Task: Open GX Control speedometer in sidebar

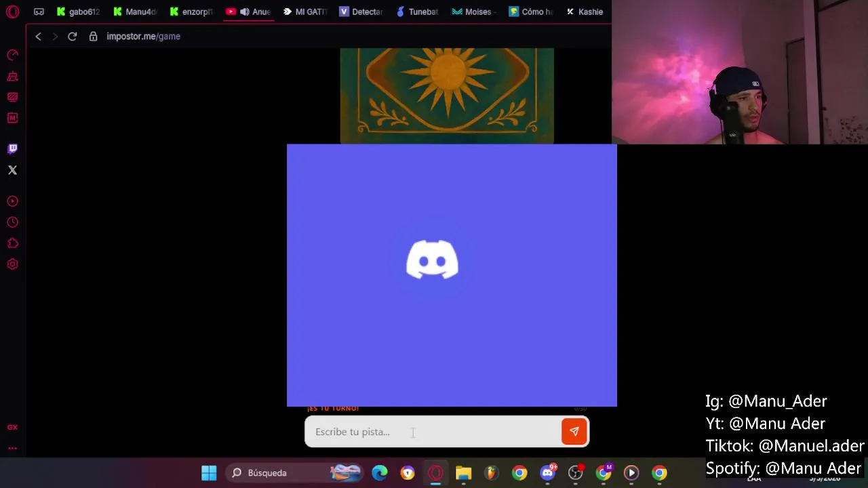Action: tap(12, 55)
